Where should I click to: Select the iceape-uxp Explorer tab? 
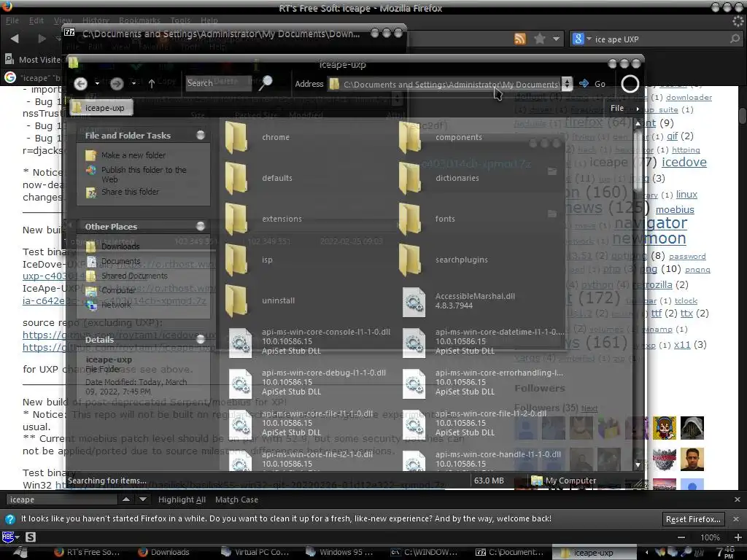tap(101, 108)
